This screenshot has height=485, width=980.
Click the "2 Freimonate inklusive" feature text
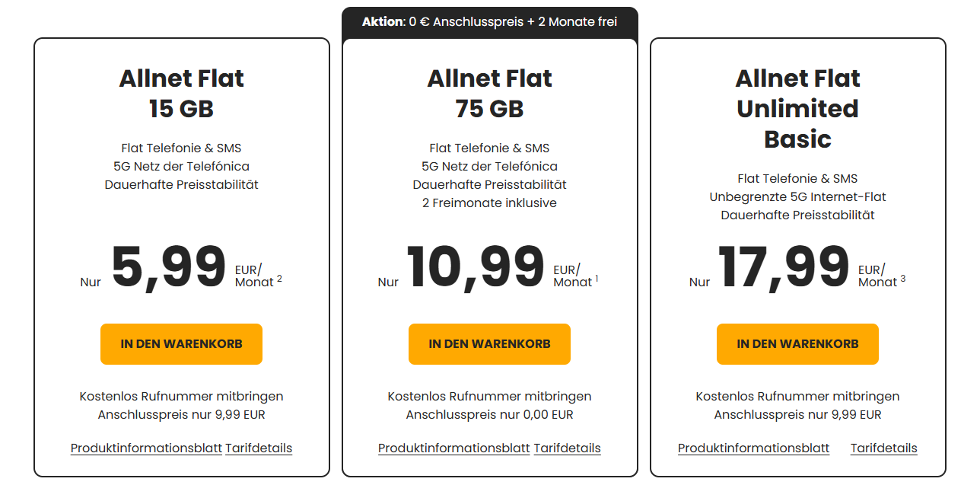coord(489,203)
